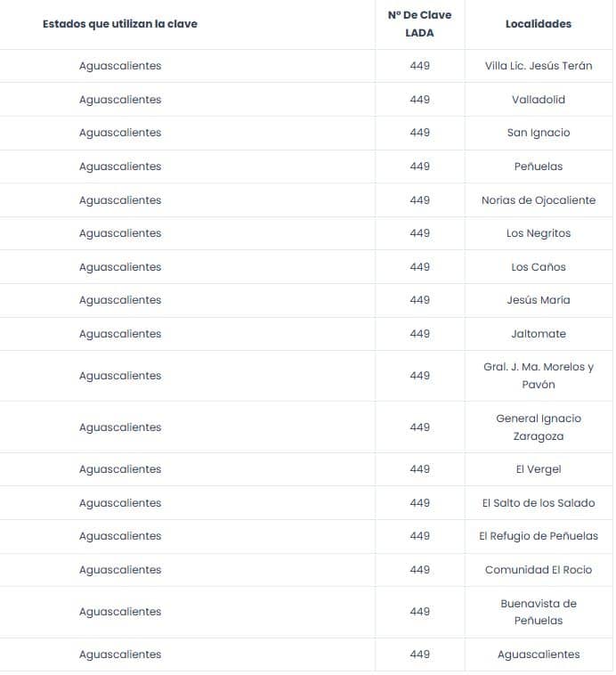616x675 pixels.
Task: Click the "El Vergel" locality
Action: click(x=538, y=469)
